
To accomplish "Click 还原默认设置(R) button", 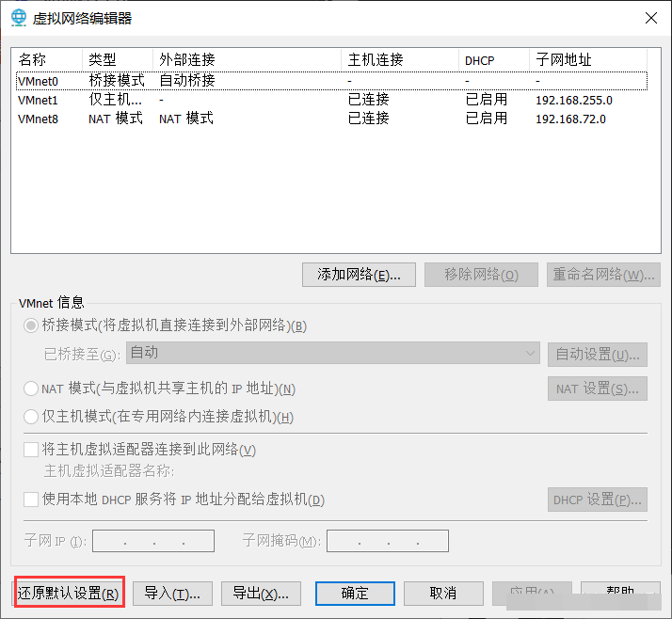I will pyautogui.click(x=70, y=593).
